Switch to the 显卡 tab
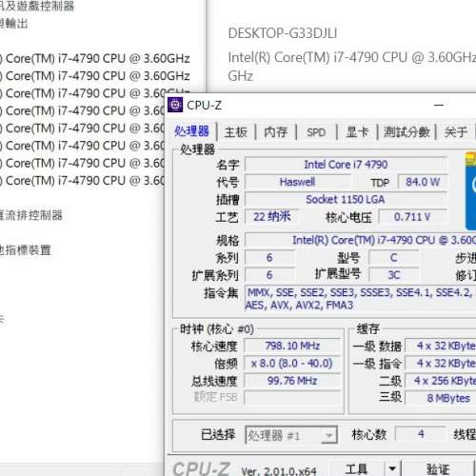The image size is (476, 476). coord(357,132)
